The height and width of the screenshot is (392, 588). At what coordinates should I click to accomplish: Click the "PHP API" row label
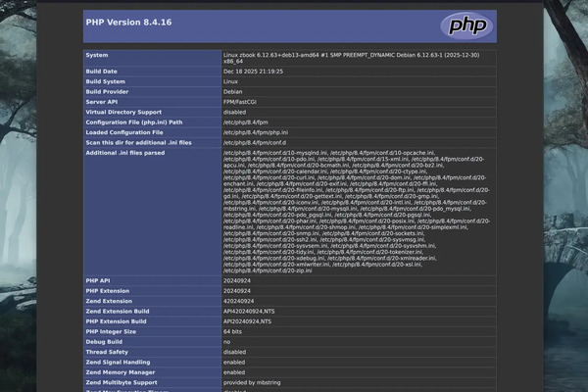click(x=98, y=280)
